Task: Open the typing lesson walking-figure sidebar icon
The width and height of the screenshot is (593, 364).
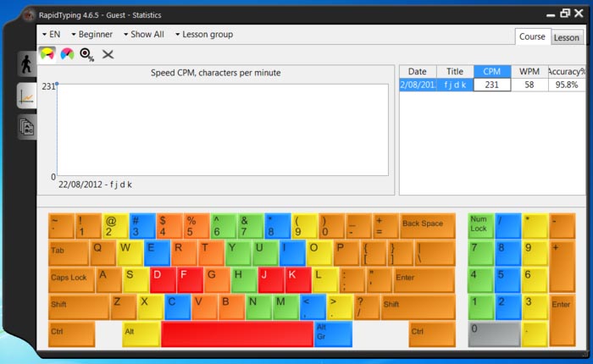Action: 25,66
